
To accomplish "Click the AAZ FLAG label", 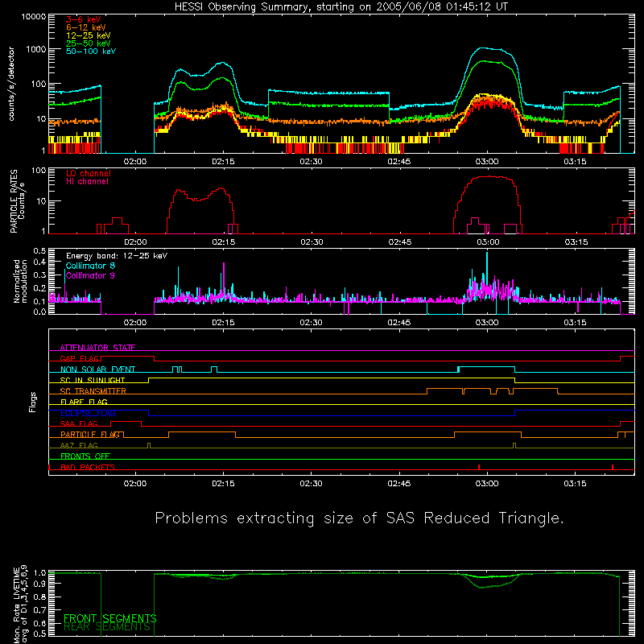I will coord(79,445).
